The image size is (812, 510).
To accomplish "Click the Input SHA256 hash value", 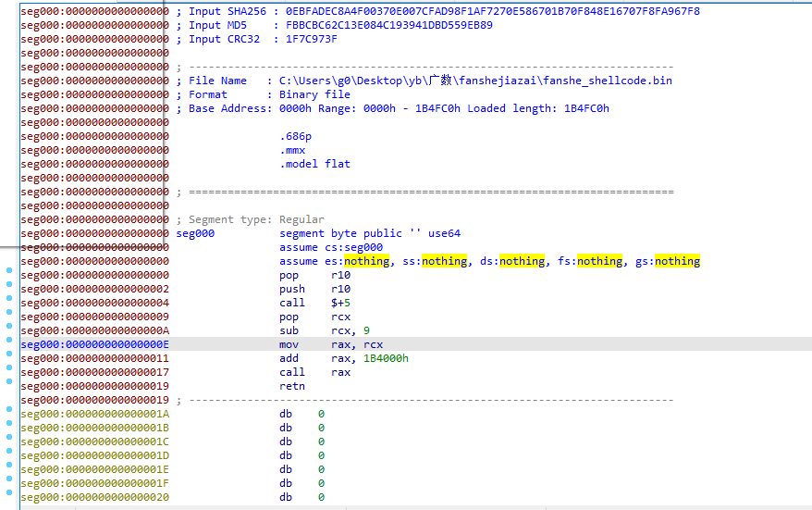I will pos(493,11).
